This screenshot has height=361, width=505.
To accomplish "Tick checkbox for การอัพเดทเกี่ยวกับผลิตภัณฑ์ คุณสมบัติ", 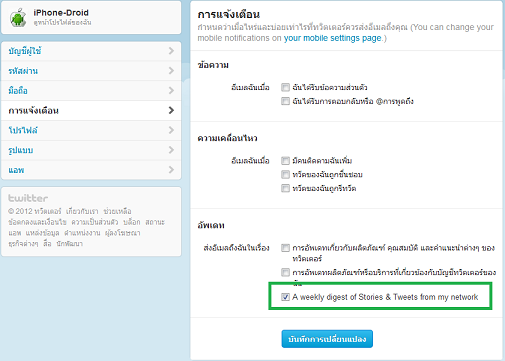I will click(285, 248).
